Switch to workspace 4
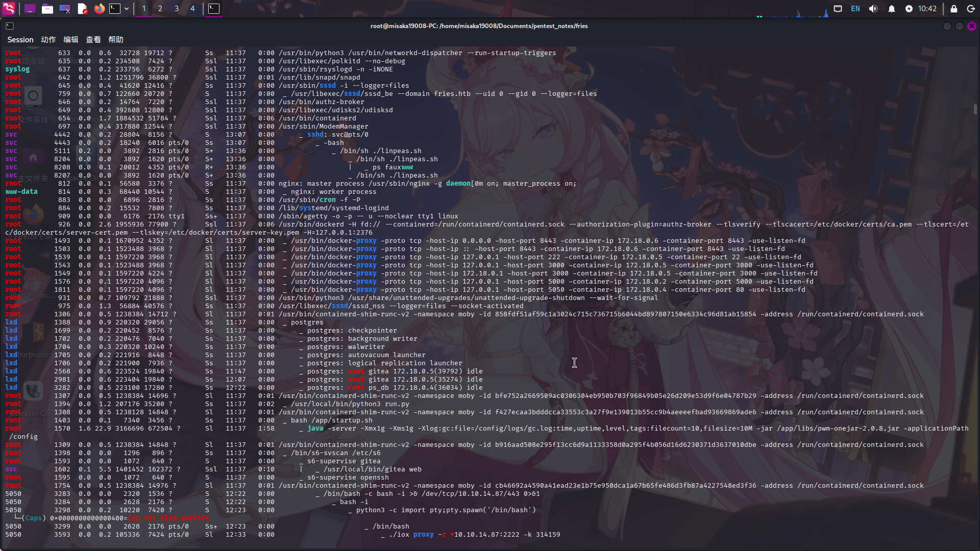 coord(192,8)
